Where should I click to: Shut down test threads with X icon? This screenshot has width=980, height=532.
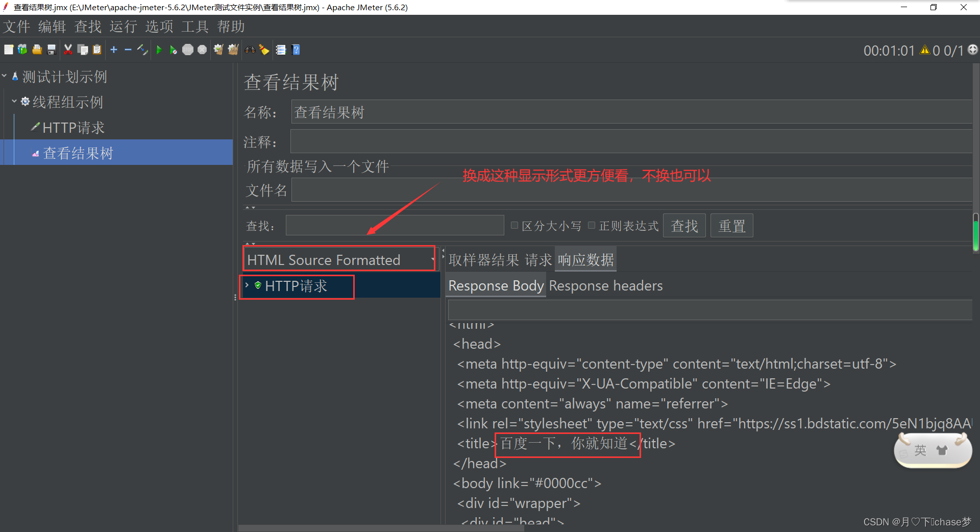[202, 50]
